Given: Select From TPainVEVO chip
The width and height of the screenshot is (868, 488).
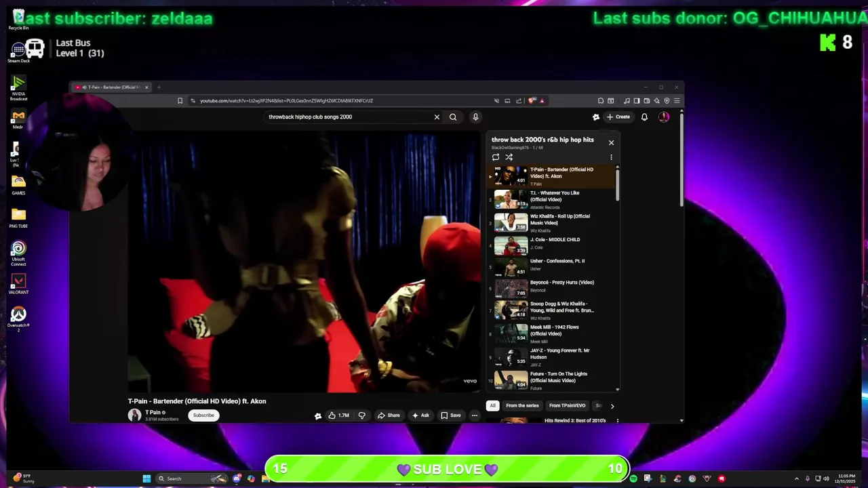Looking at the screenshot, I should pyautogui.click(x=567, y=406).
